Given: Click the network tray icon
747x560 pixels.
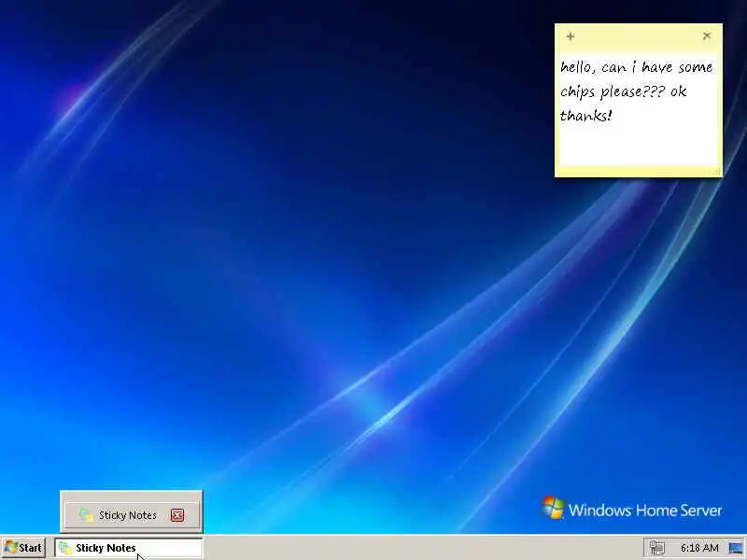Looking at the screenshot, I should (657, 548).
